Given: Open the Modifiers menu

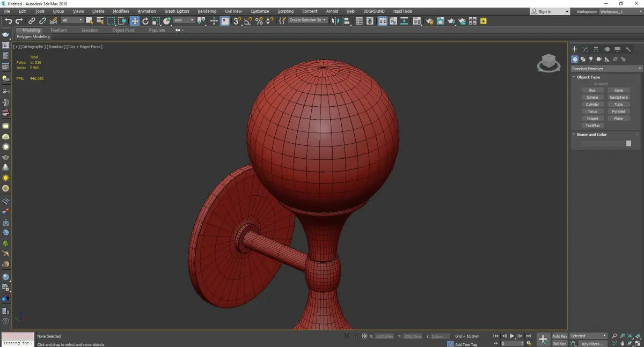Looking at the screenshot, I should 121,11.
